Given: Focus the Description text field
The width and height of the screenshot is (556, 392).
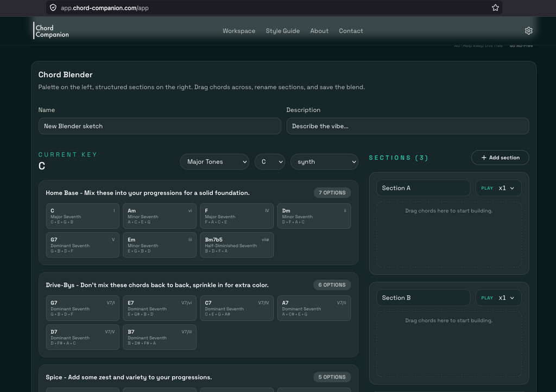Looking at the screenshot, I should pos(407,126).
